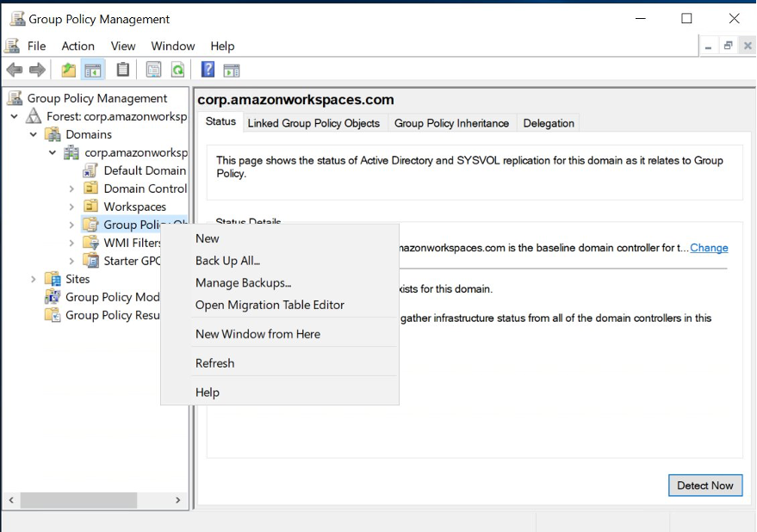
Task: Click the Back navigation arrow icon
Action: point(15,70)
